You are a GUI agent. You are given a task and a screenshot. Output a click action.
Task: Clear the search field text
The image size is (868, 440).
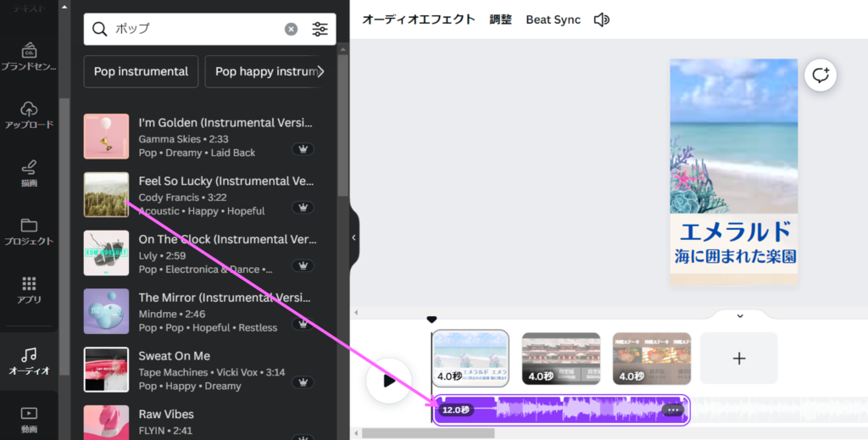(x=291, y=29)
